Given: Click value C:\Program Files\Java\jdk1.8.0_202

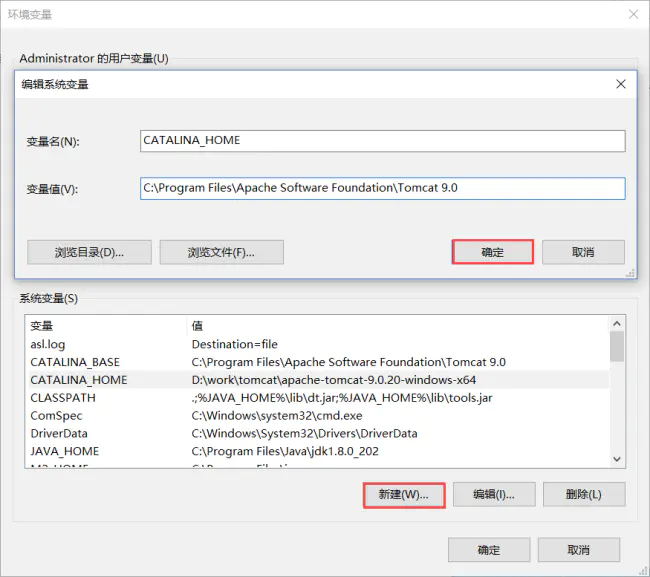Looking at the screenshot, I should coord(285,451).
